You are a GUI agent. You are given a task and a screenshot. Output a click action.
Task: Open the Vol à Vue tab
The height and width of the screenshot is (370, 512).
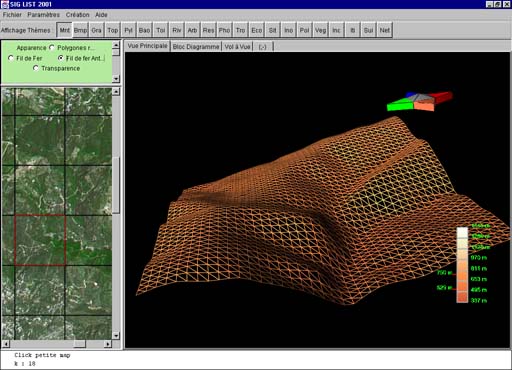coord(237,47)
